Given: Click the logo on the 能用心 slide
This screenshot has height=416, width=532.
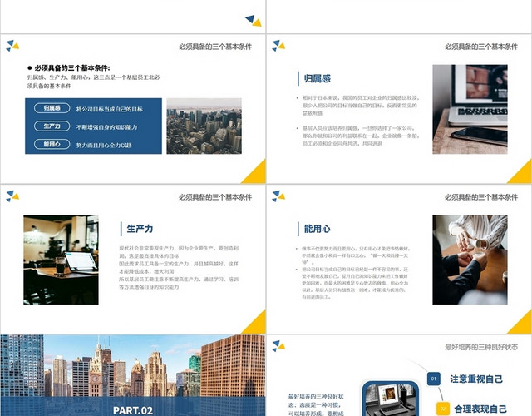Looking at the screenshot, I should (x=278, y=196).
